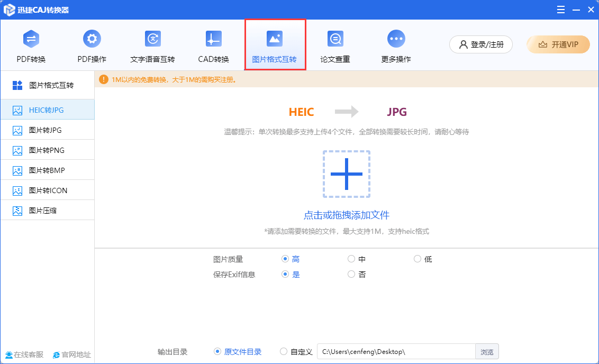Select 图片压缩 in sidebar

click(x=47, y=211)
